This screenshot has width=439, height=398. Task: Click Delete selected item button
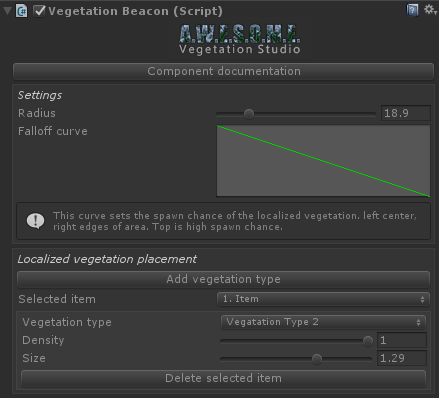click(223, 378)
